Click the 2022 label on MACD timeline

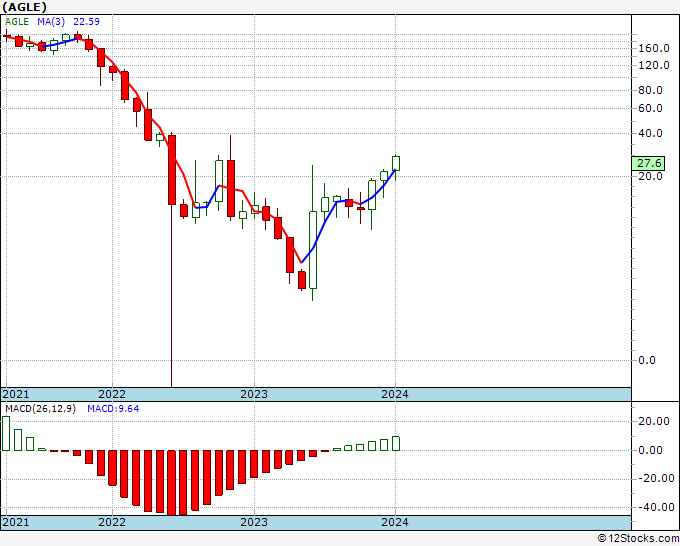pos(112,522)
